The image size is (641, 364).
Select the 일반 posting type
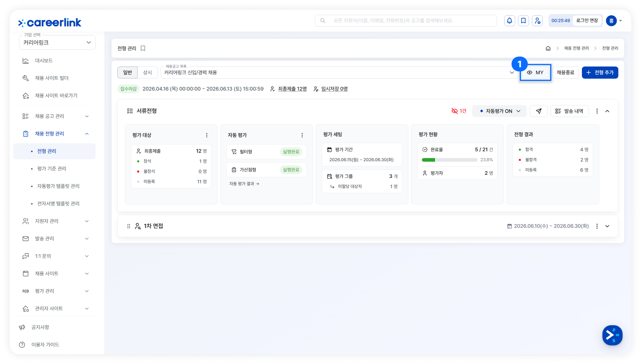[127, 73]
